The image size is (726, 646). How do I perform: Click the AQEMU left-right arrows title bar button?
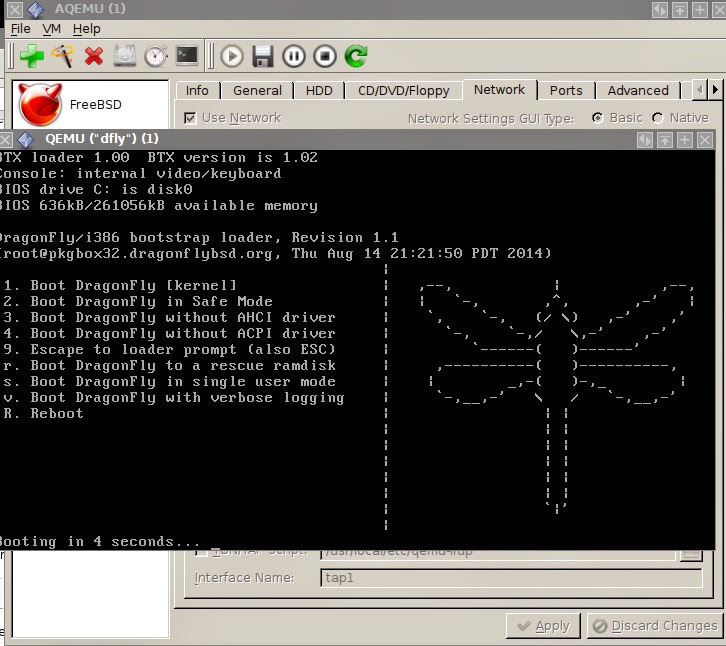pos(659,9)
